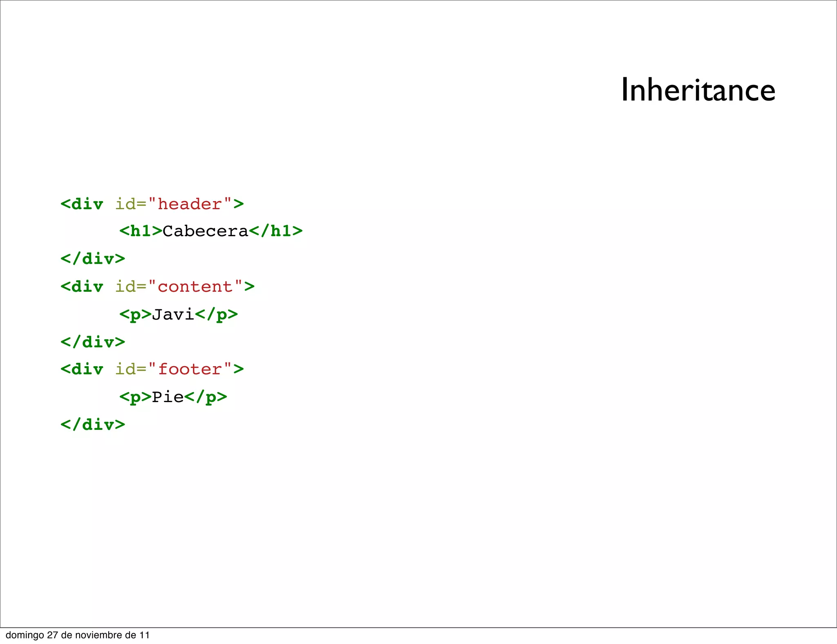The image size is (837, 644).
Task: Click the Pie paragraph text
Action: [x=168, y=397]
